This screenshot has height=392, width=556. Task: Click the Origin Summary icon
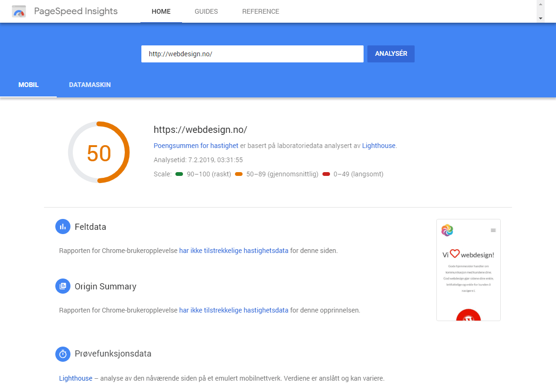pyautogui.click(x=63, y=287)
